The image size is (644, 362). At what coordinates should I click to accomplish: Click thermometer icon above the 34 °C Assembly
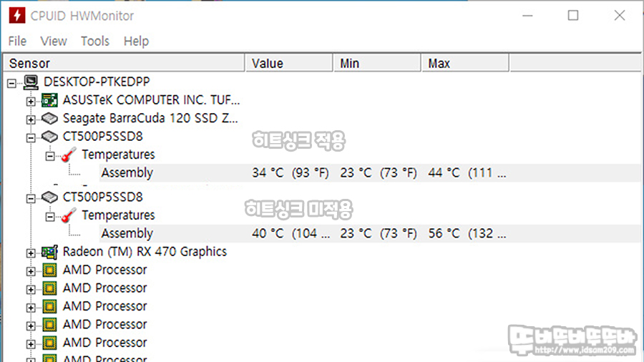click(69, 155)
